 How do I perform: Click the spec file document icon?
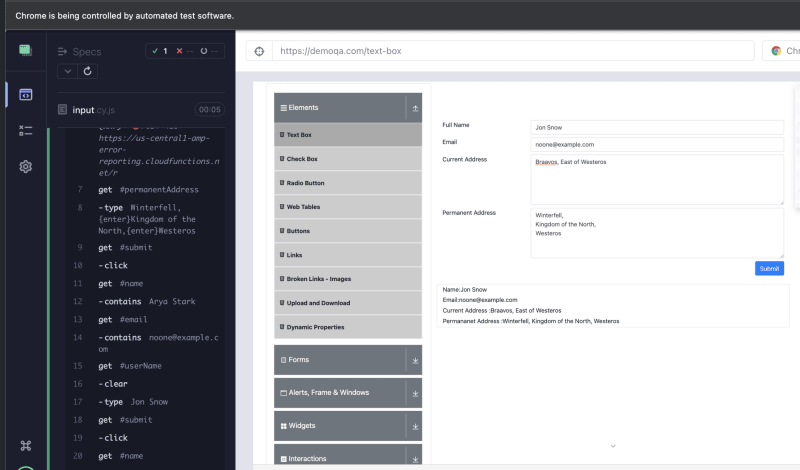(62, 110)
